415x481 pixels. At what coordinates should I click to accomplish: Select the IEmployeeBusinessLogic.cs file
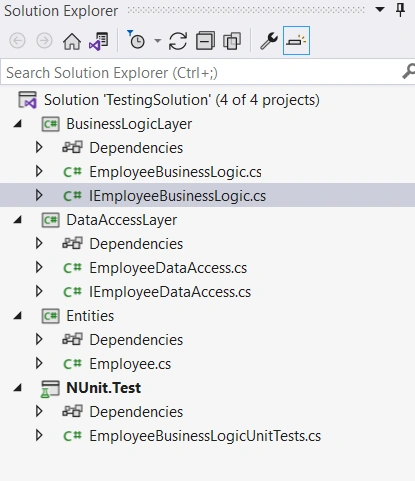click(x=177, y=196)
